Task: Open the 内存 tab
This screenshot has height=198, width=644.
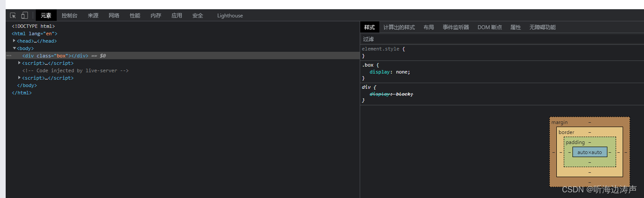Action: click(x=156, y=16)
